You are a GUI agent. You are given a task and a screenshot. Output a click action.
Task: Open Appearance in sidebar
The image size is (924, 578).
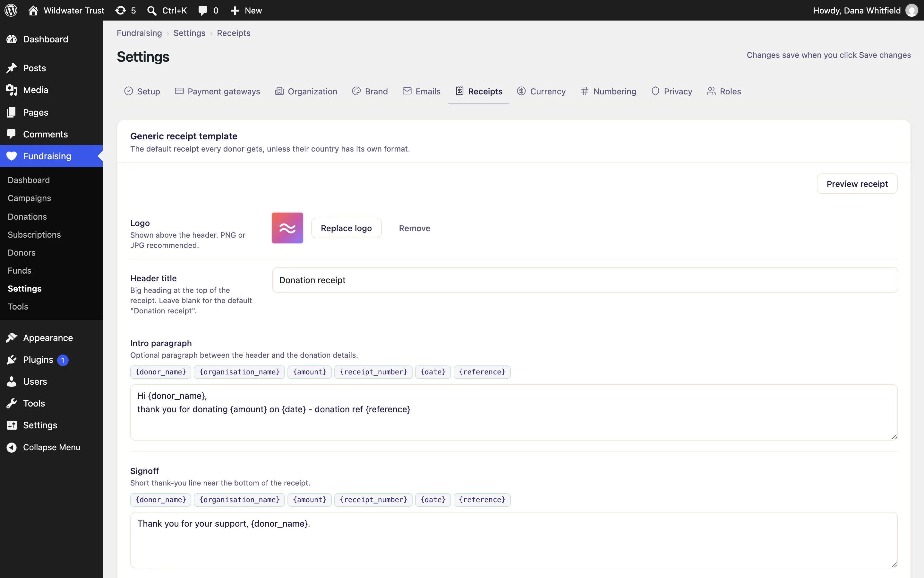(x=51, y=337)
